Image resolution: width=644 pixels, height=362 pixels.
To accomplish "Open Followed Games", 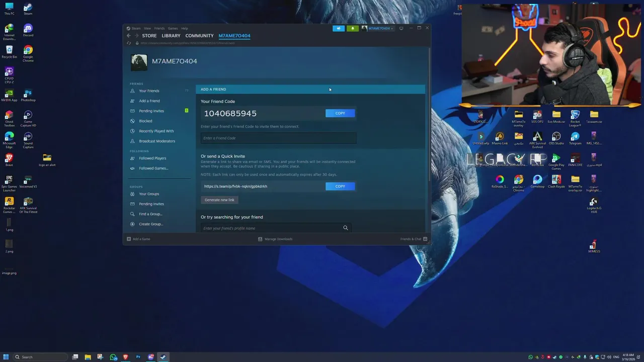I will click(x=153, y=168).
